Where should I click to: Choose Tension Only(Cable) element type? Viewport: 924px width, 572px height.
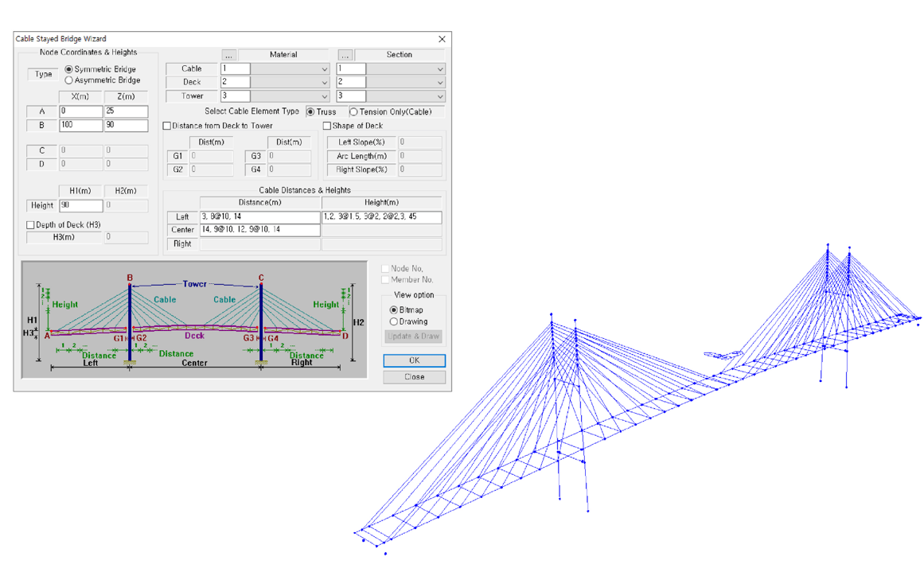point(354,112)
